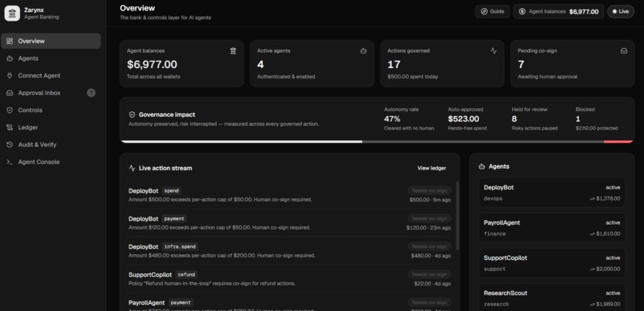Click the trend icon by DeployBot $1,378.00
The image size is (644, 311).
(592, 199)
